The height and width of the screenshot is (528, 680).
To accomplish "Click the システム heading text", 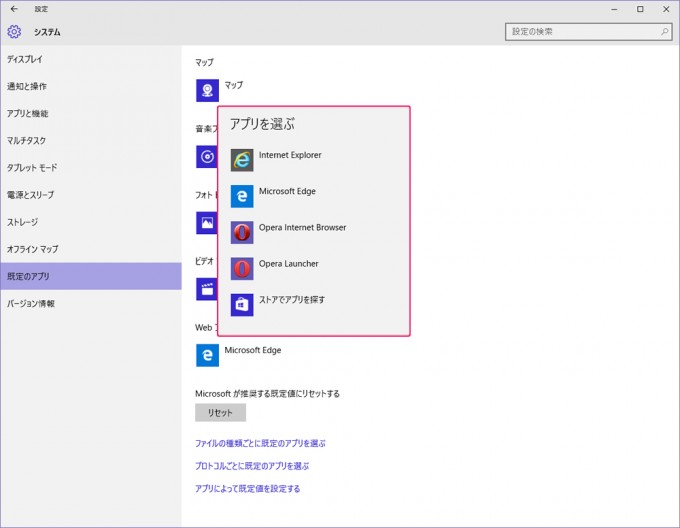I will click(47, 32).
